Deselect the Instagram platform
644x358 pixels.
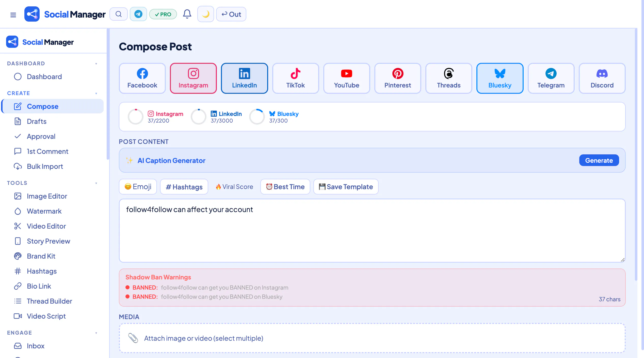[193, 78]
